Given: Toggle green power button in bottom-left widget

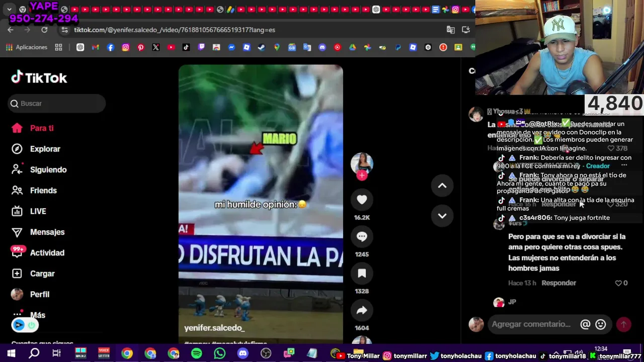Looking at the screenshot, I should [32, 325].
